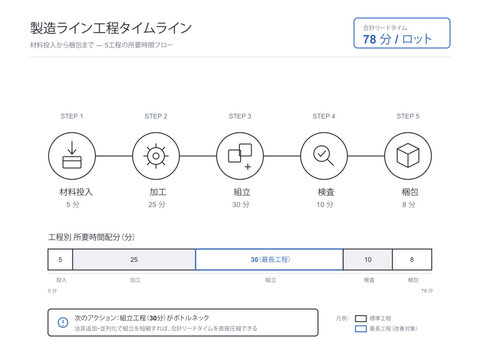The image size is (480, 360).
Task: Click the info icon in the action box
Action: coord(63,322)
